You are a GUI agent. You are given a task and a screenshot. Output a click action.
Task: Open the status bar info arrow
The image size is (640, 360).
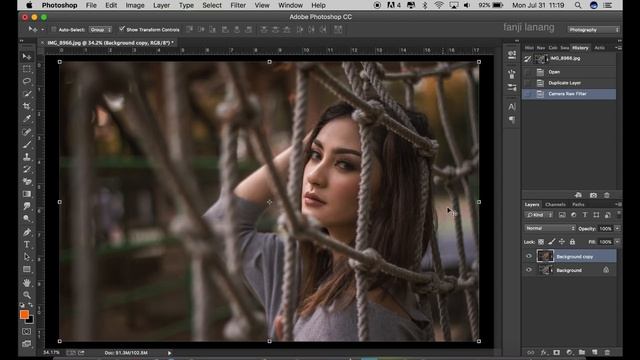coord(169,353)
